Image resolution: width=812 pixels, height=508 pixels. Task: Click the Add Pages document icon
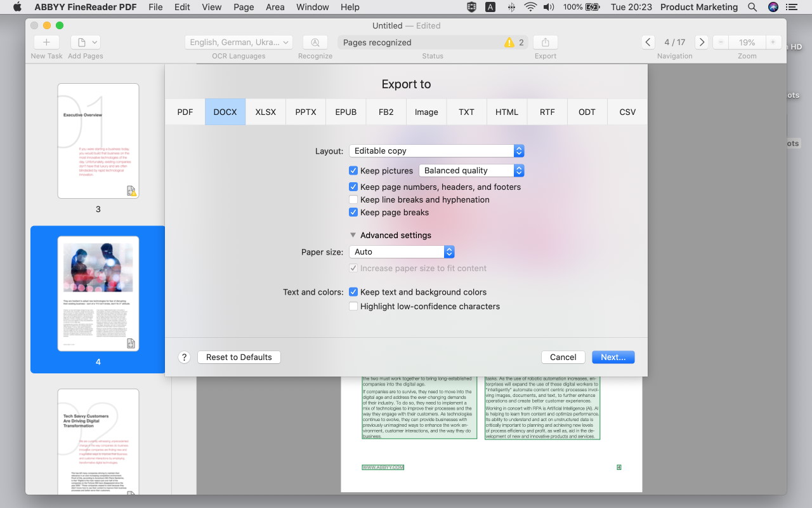coord(81,43)
